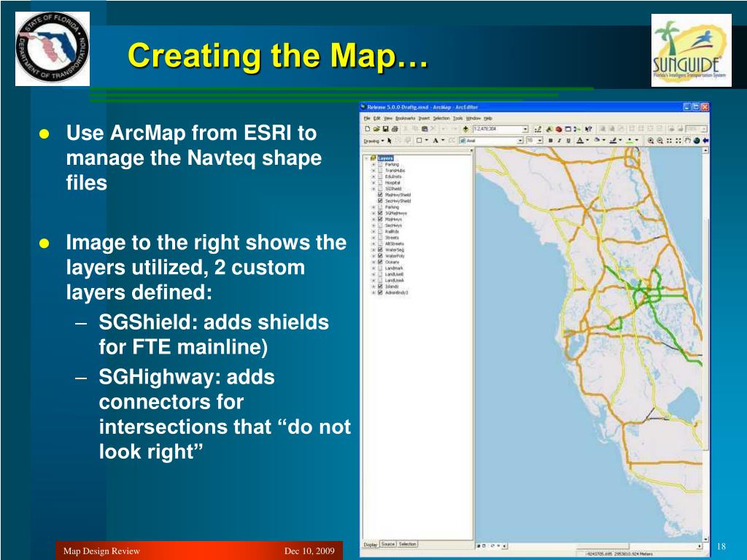The width and height of the screenshot is (747, 560).
Task: Click the map's vertical scrollbar up arrow
Action: coord(705,150)
